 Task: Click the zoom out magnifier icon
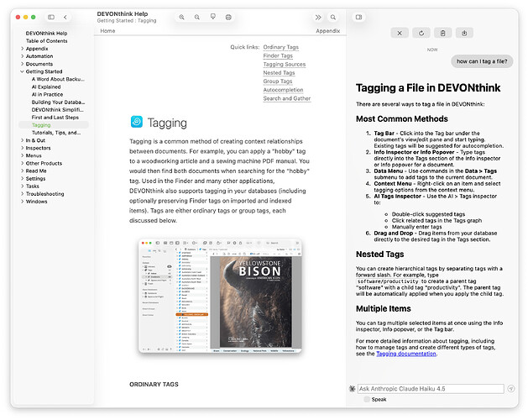pyautogui.click(x=197, y=17)
